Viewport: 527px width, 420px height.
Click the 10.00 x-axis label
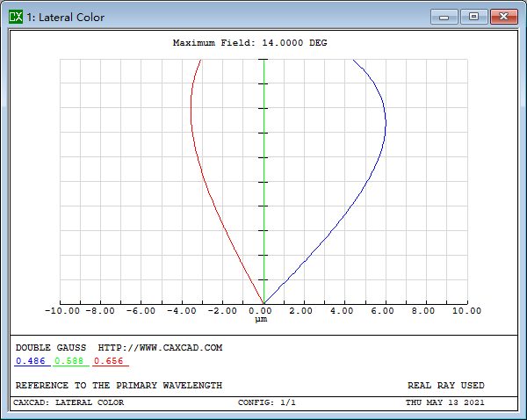pyautogui.click(x=466, y=311)
